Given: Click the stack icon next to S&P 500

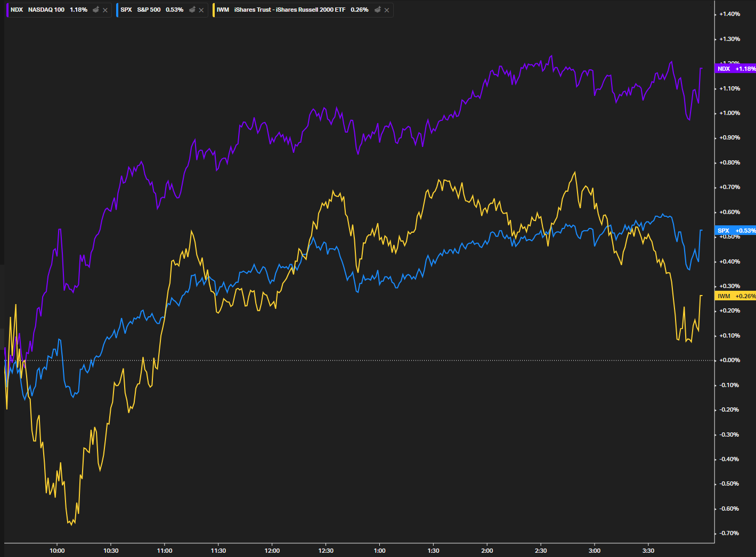Looking at the screenshot, I should coord(192,10).
